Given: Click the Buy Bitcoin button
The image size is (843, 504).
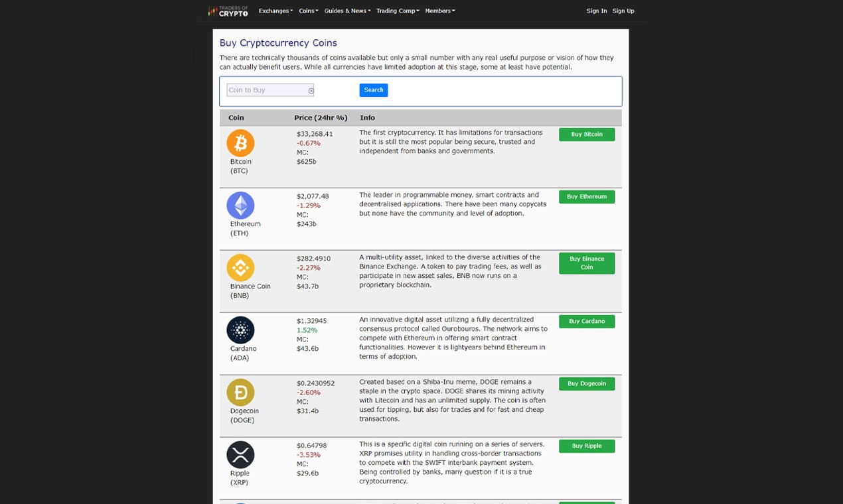Looking at the screenshot, I should [x=587, y=134].
